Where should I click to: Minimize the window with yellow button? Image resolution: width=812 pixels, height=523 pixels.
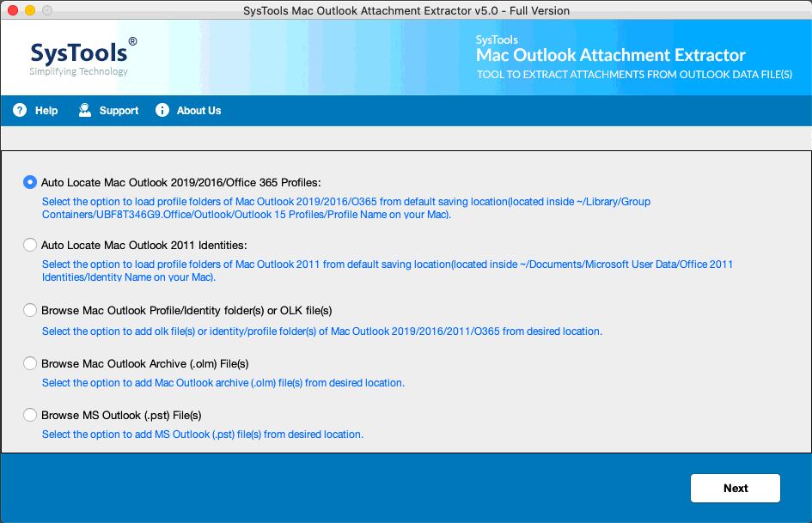click(30, 10)
